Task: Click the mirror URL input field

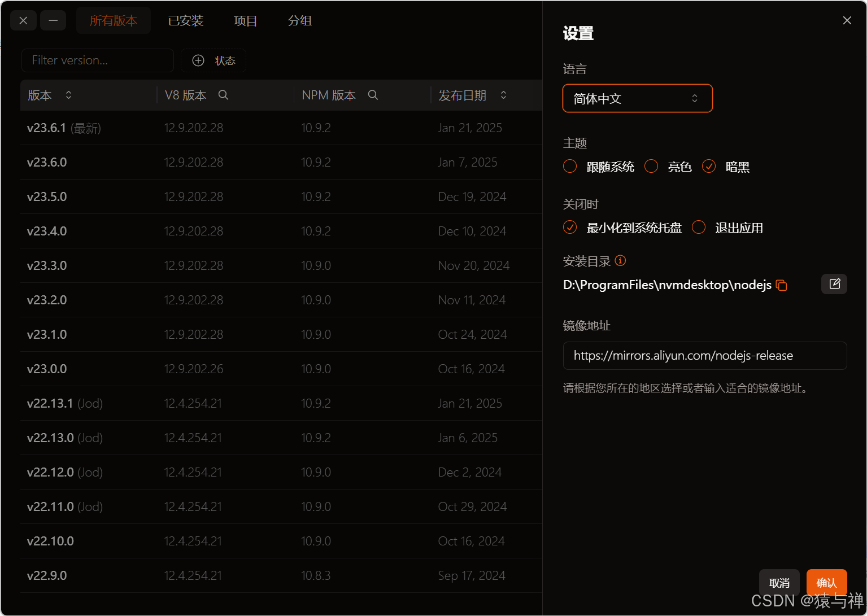Action: tap(705, 356)
